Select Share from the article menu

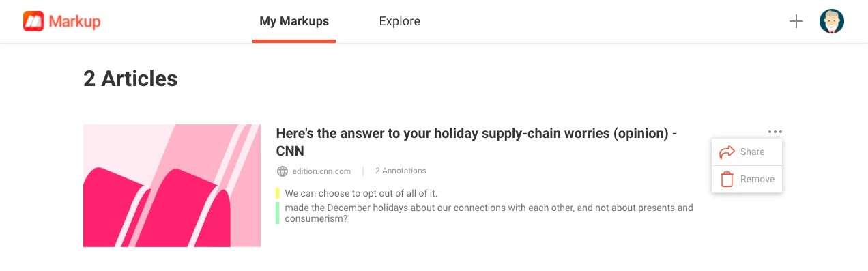747,152
